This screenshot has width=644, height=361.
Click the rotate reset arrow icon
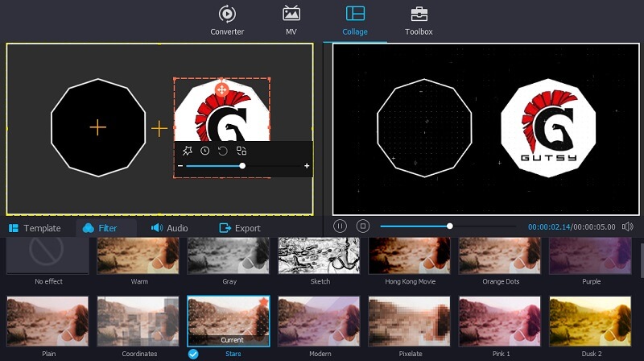pos(223,151)
